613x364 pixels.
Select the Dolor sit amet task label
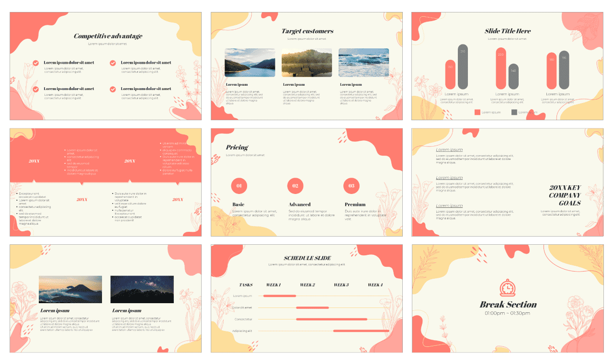pos(242,307)
